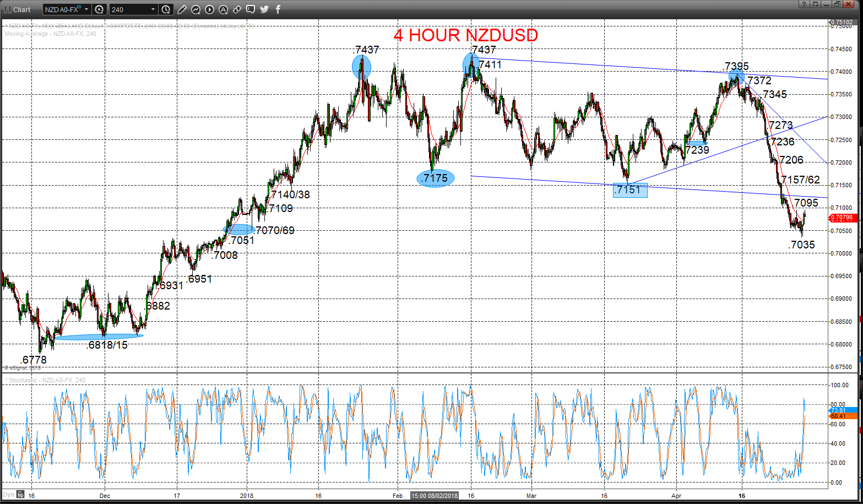863x504 pixels.
Task: Click the 7070/69 price label
Action: click(x=275, y=230)
